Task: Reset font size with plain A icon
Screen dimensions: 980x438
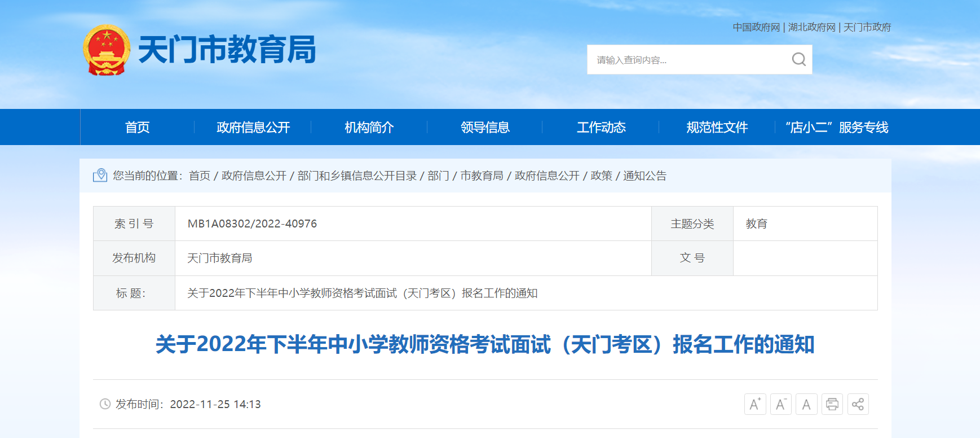Action: (806, 404)
